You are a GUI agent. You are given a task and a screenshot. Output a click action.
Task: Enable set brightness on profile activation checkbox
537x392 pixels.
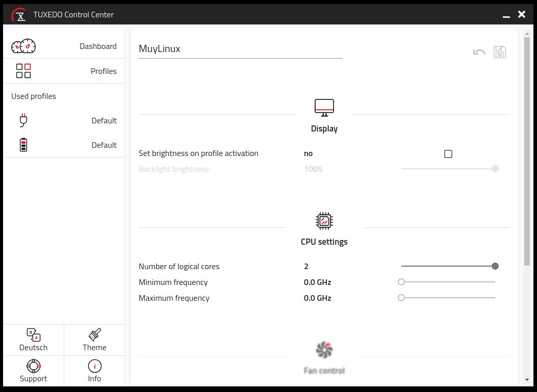448,154
